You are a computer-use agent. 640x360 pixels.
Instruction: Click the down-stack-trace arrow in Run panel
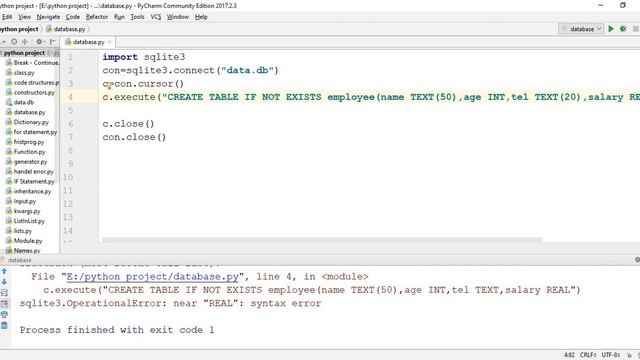click(4, 282)
